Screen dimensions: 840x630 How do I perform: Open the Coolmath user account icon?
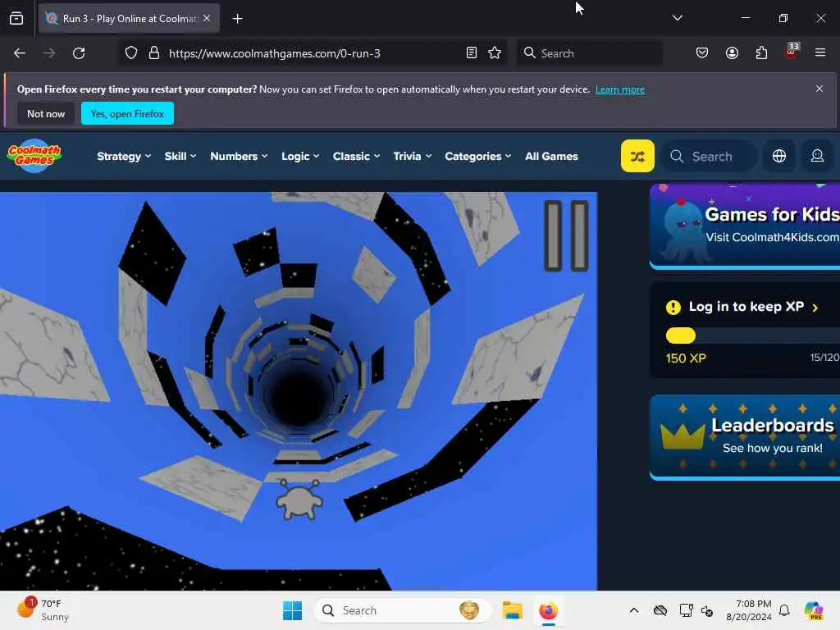[x=817, y=156]
